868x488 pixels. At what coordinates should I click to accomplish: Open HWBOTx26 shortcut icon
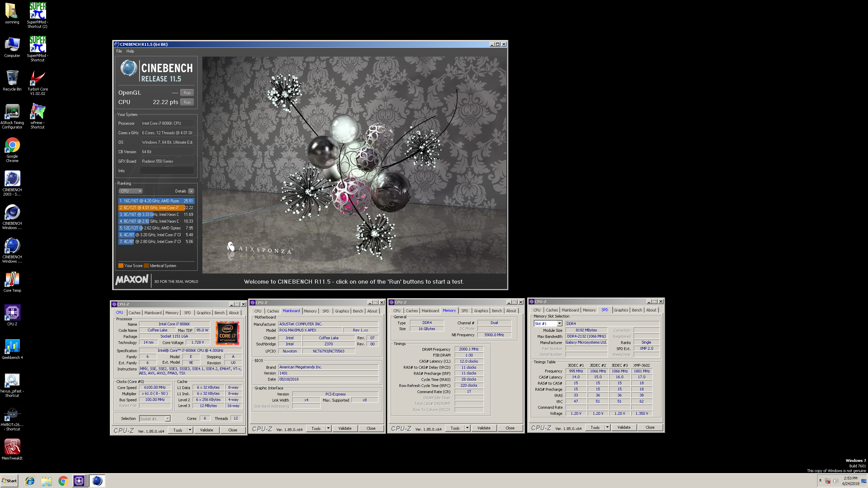tap(12, 418)
